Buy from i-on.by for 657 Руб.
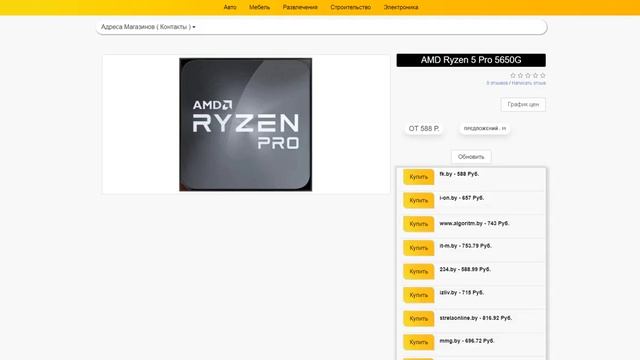 419,200
